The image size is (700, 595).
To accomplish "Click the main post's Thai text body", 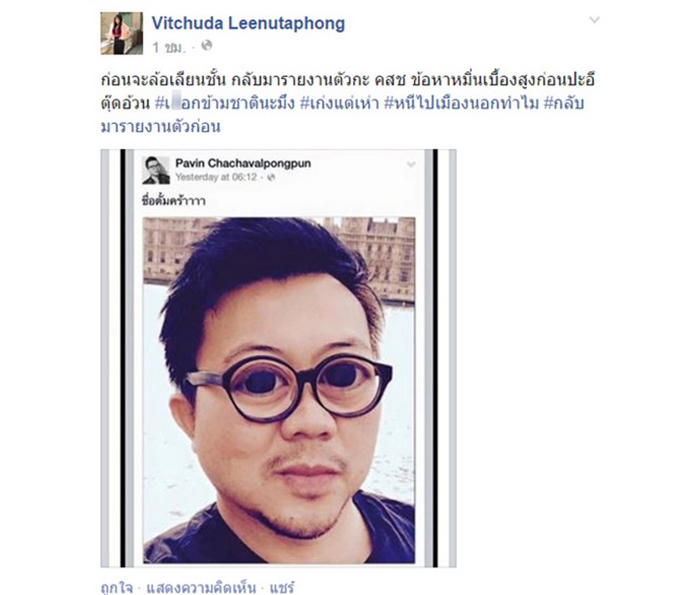I will click(348, 103).
